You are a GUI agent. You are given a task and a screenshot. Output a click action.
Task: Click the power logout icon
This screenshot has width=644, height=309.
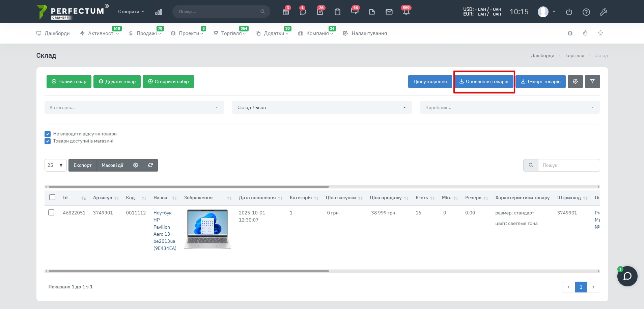569,12
